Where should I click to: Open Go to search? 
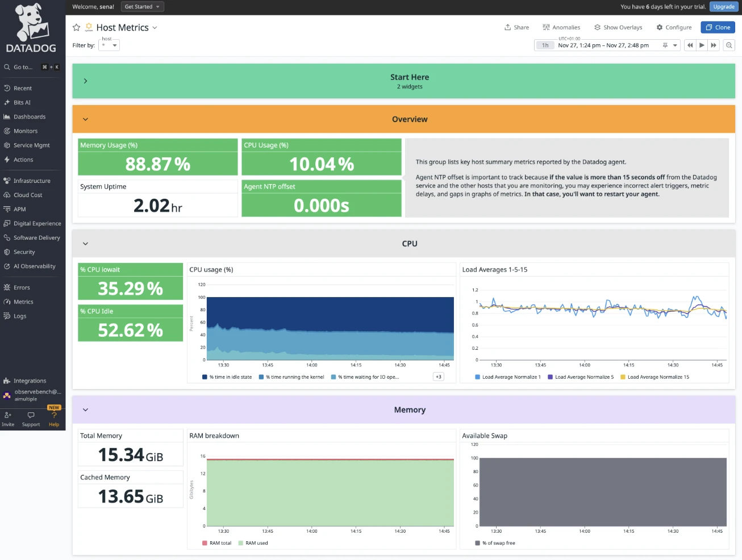[x=32, y=67]
